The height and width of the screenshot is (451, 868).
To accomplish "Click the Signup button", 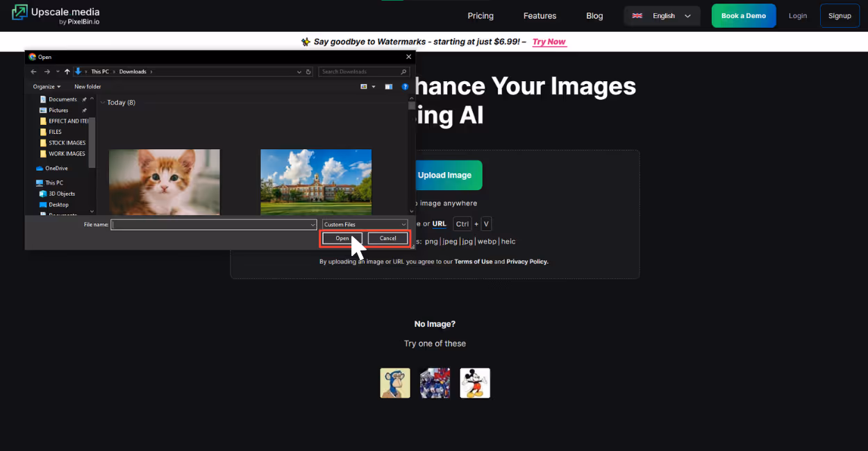I will [840, 15].
